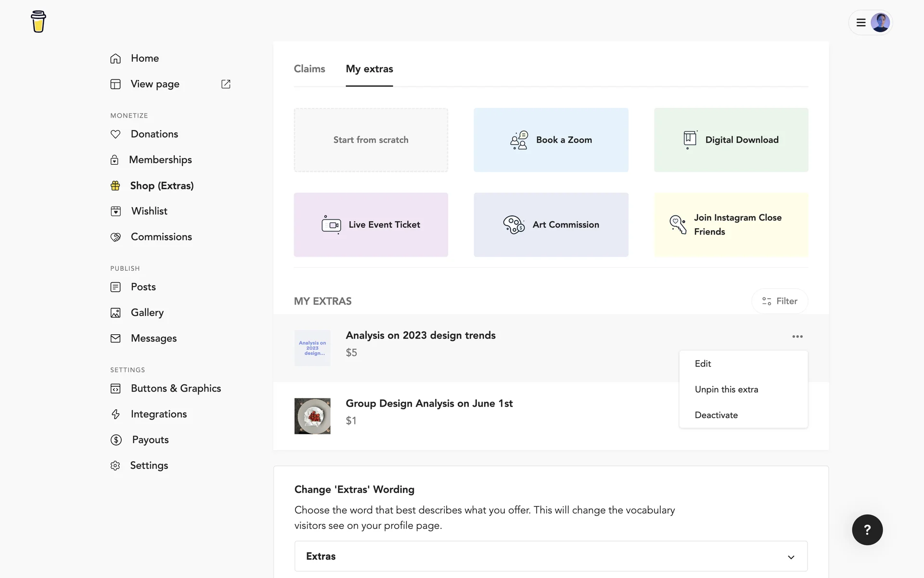Viewport: 924px width, 578px height.
Task: Pick the Digital Download template card
Action: click(731, 140)
